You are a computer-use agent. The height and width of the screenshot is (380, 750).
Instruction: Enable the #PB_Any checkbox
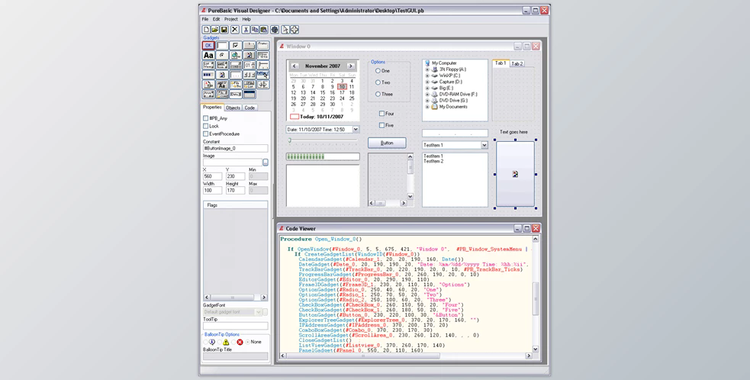click(x=206, y=118)
